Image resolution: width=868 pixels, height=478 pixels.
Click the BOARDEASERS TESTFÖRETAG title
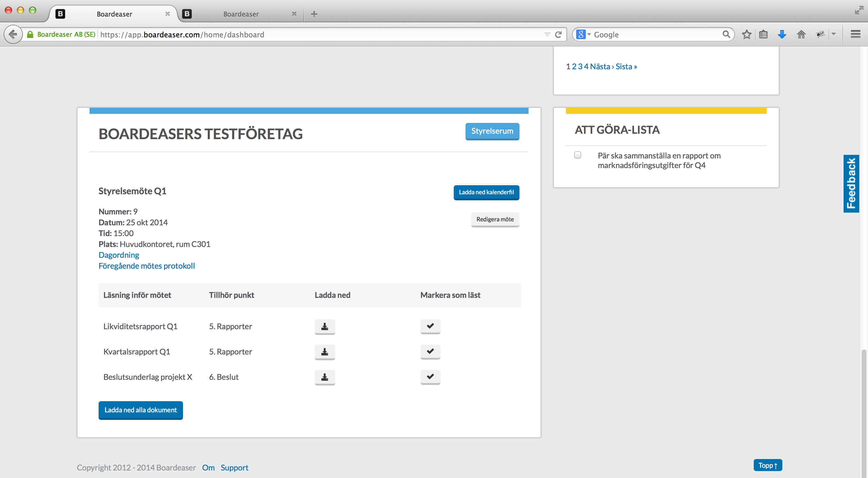point(200,134)
